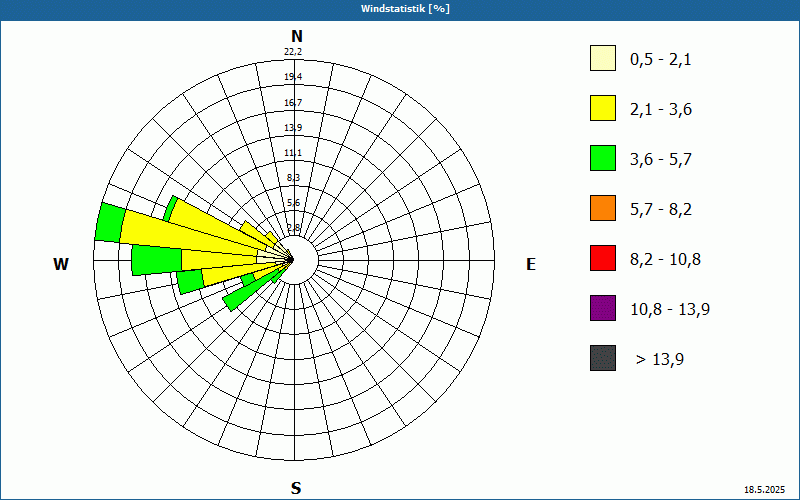This screenshot has height=500, width=800.
Task: Click the pale yellow 0,5 - 2,1 legend swatch
Action: pos(603,58)
